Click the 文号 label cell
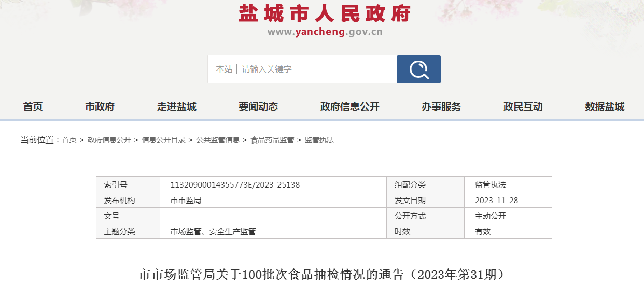 click(x=128, y=216)
